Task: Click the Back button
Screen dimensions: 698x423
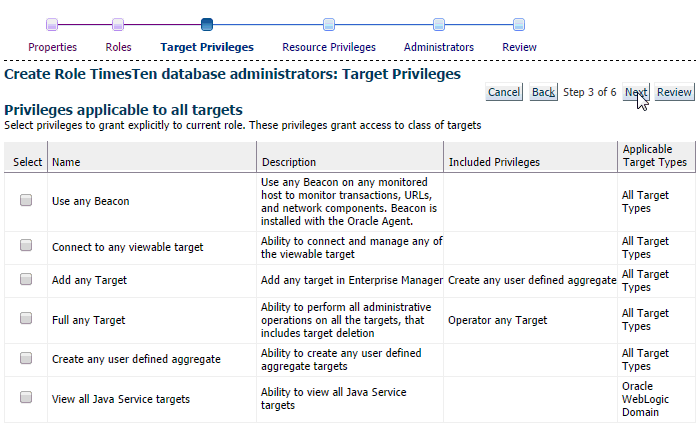Action: [x=544, y=92]
